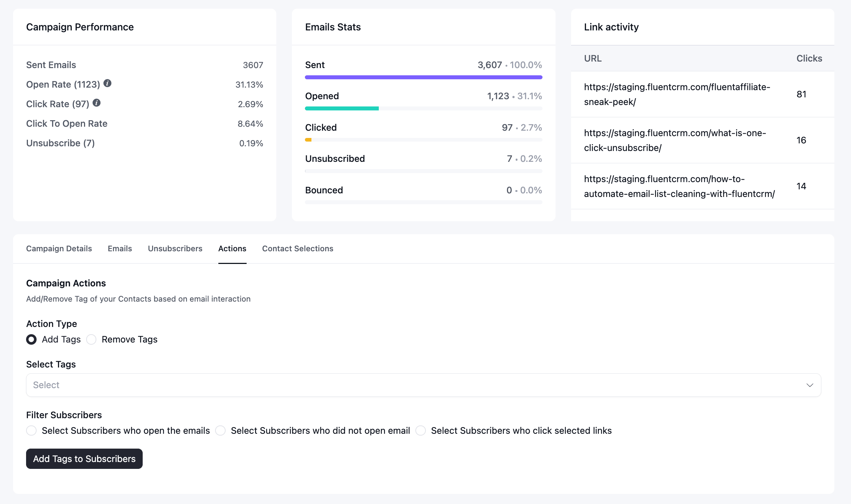Click the Campaign Actions heading
Viewport: 851px width, 504px height.
click(x=66, y=283)
